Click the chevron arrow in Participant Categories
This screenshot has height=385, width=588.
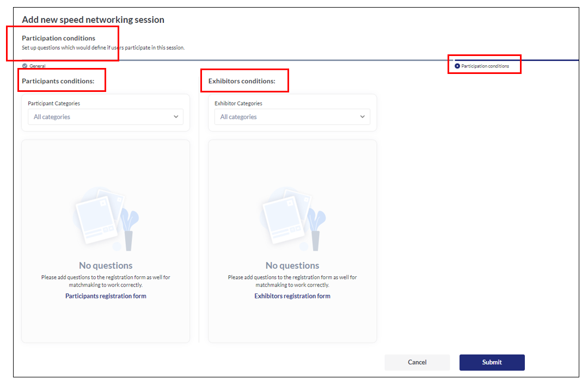176,117
